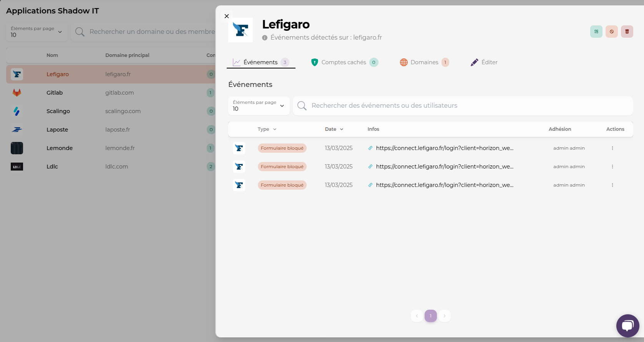
Task: Click link icon of second event URL
Action: click(370, 167)
